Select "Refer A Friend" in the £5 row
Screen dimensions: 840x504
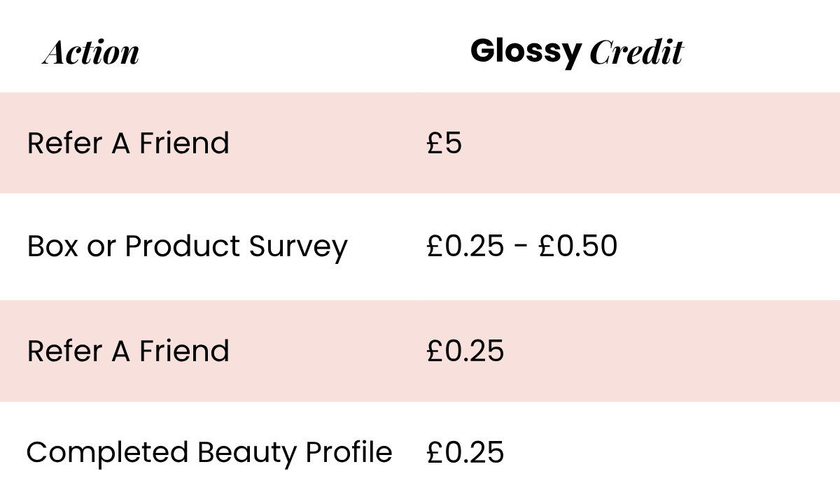pyautogui.click(x=128, y=143)
